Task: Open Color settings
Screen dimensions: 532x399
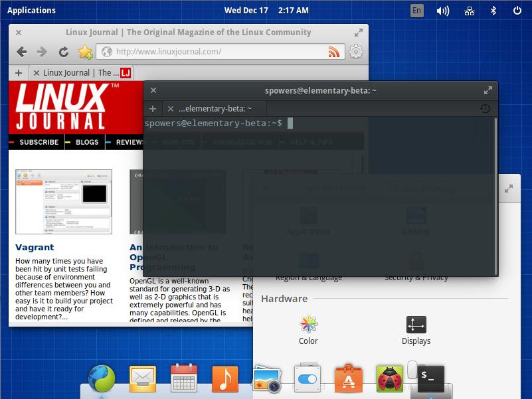Action: (308, 330)
